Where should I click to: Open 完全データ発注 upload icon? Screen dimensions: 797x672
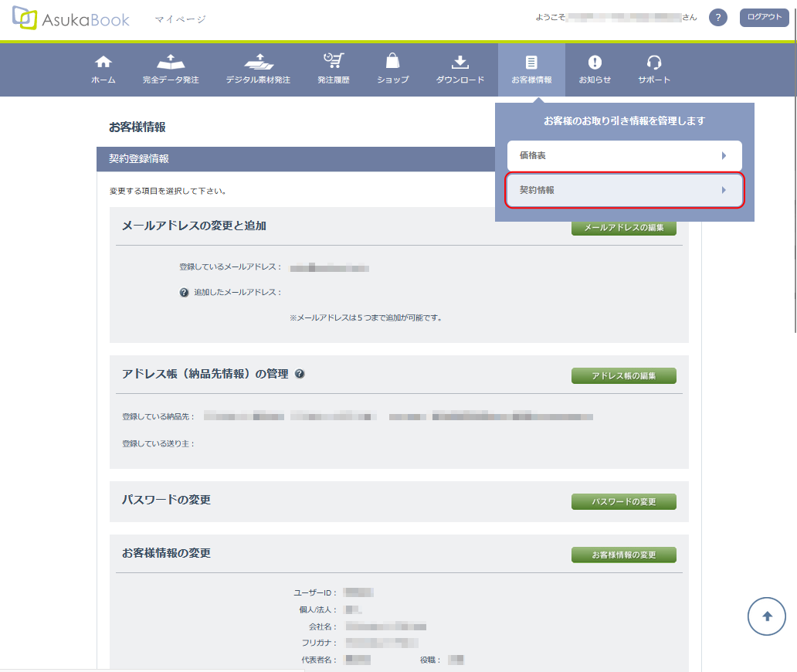tap(171, 63)
